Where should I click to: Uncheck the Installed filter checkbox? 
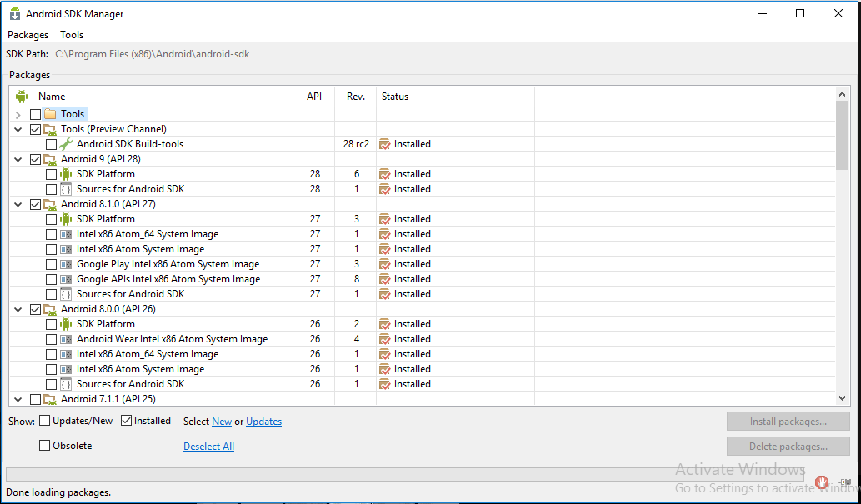pos(127,421)
